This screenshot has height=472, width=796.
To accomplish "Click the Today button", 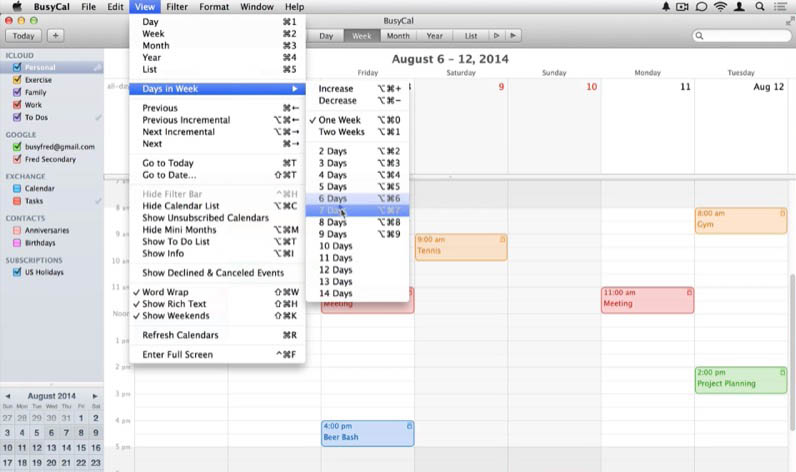I will 23,36.
